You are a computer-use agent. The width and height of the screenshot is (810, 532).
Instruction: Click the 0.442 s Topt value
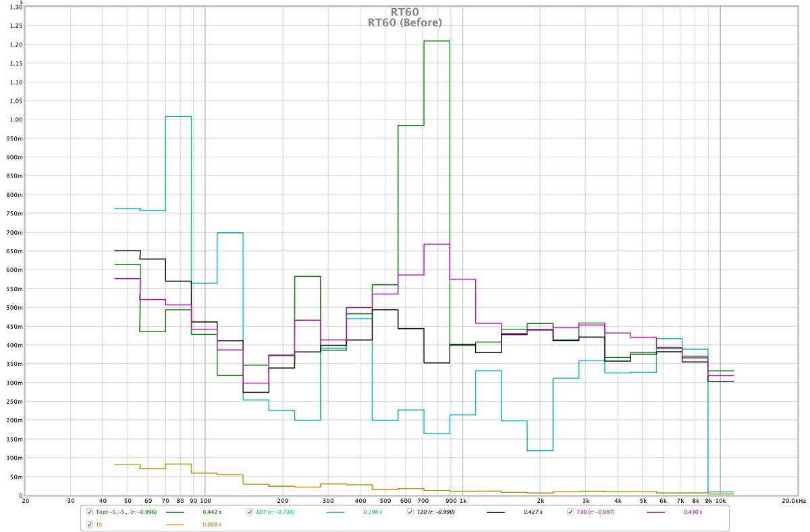point(211,512)
